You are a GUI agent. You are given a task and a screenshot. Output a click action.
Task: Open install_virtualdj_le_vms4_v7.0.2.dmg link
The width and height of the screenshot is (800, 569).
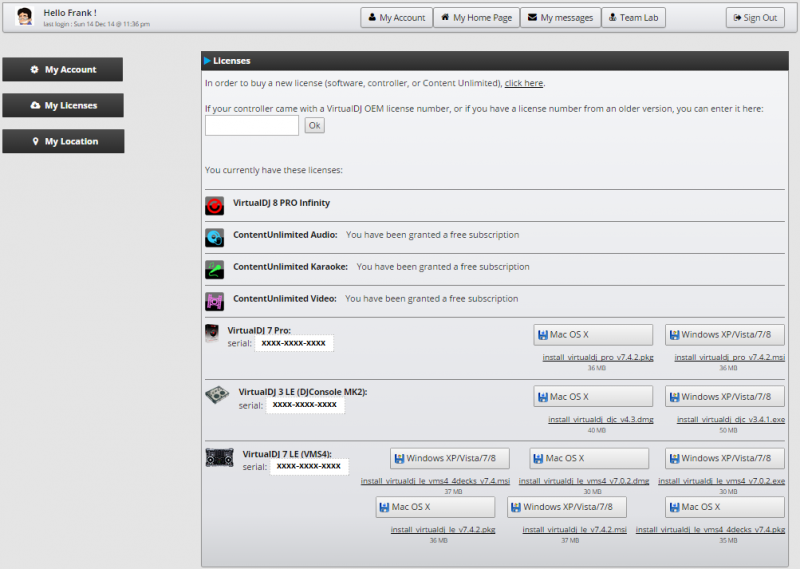point(584,481)
